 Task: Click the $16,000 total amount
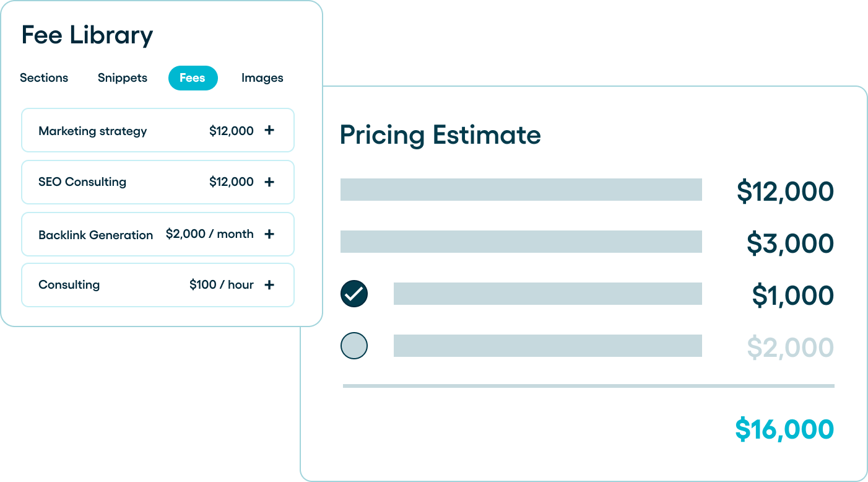[784, 429]
